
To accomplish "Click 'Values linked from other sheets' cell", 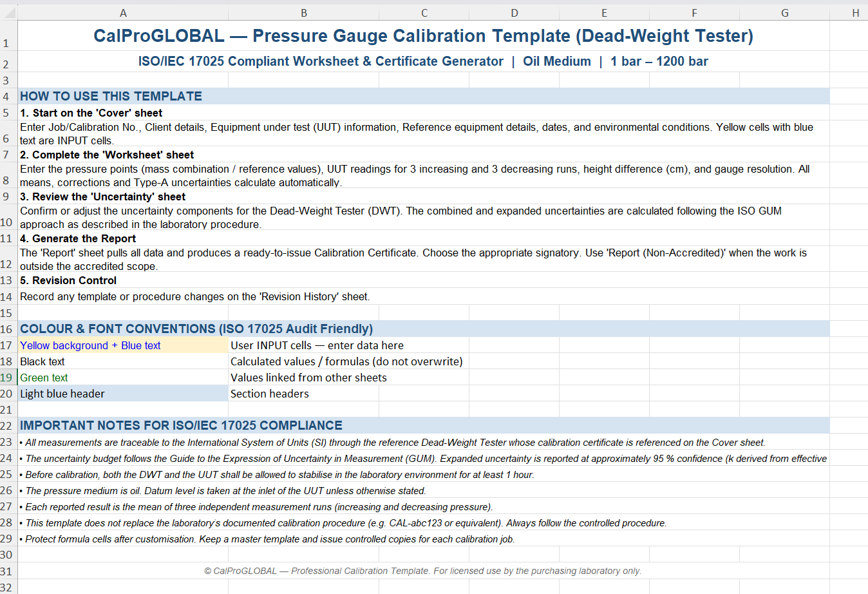I will point(303,378).
